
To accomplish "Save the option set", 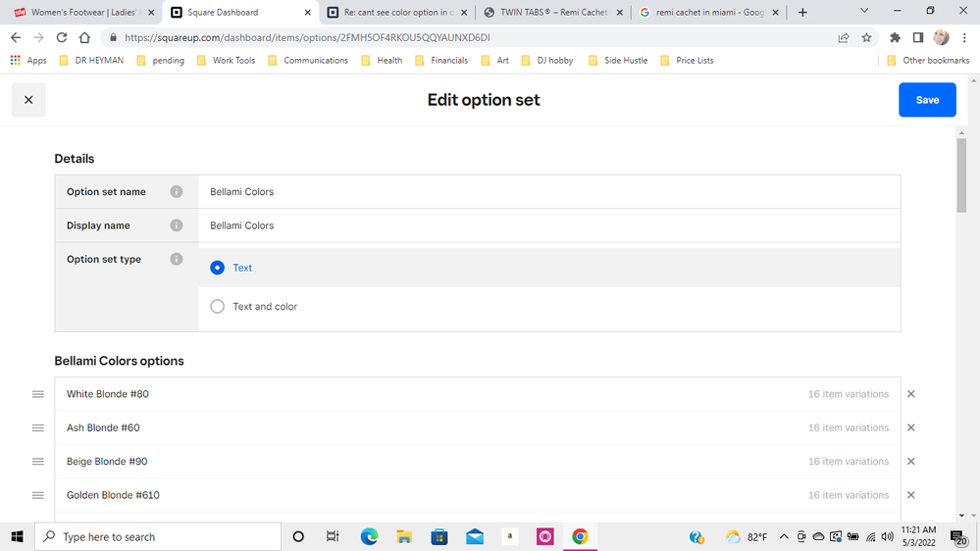I will (x=927, y=100).
